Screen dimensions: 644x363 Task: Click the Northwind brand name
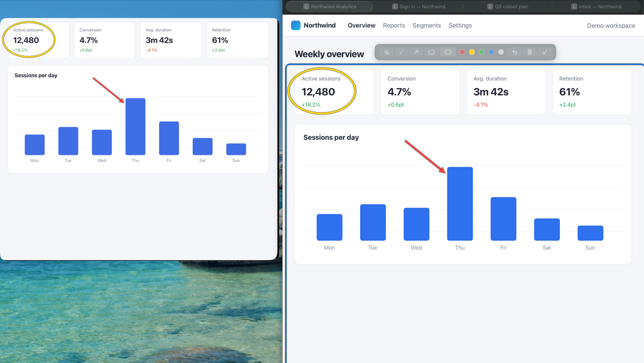[x=320, y=25]
